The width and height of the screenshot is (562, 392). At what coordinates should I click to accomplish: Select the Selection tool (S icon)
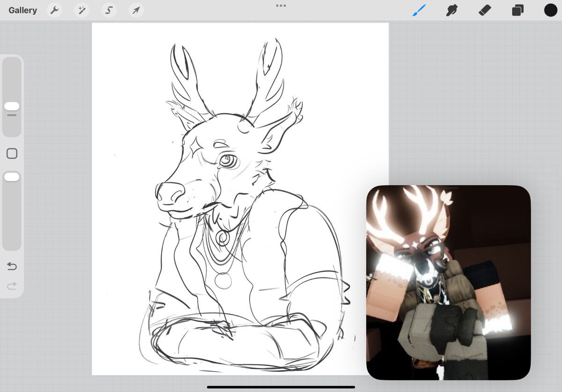click(109, 10)
